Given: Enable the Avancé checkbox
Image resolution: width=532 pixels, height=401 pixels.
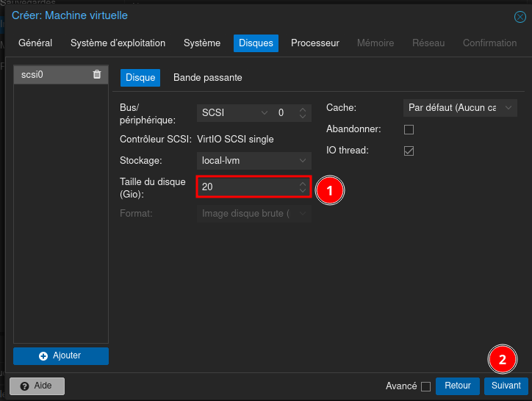Looking at the screenshot, I should [425, 386].
